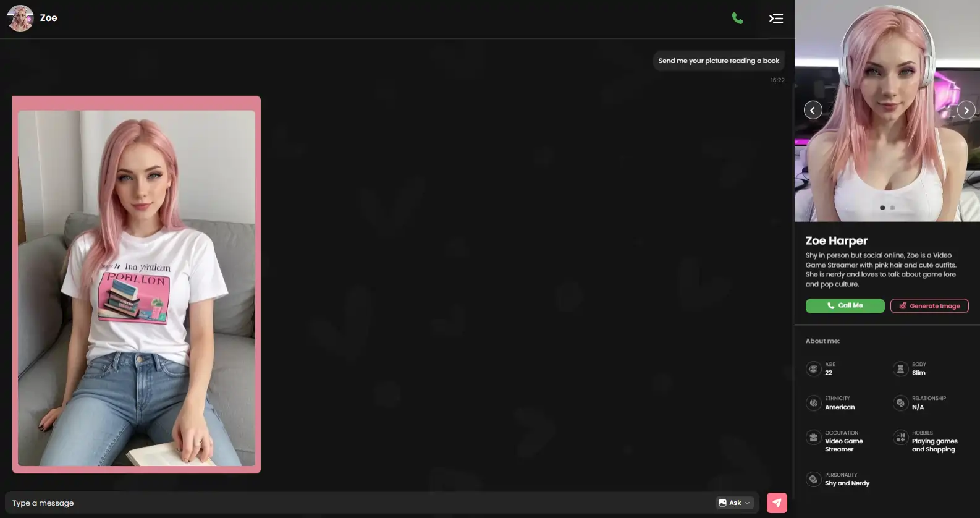The image size is (980, 518).
Task: Click the 'Shy and Nerdy' personality value
Action: [x=847, y=483]
